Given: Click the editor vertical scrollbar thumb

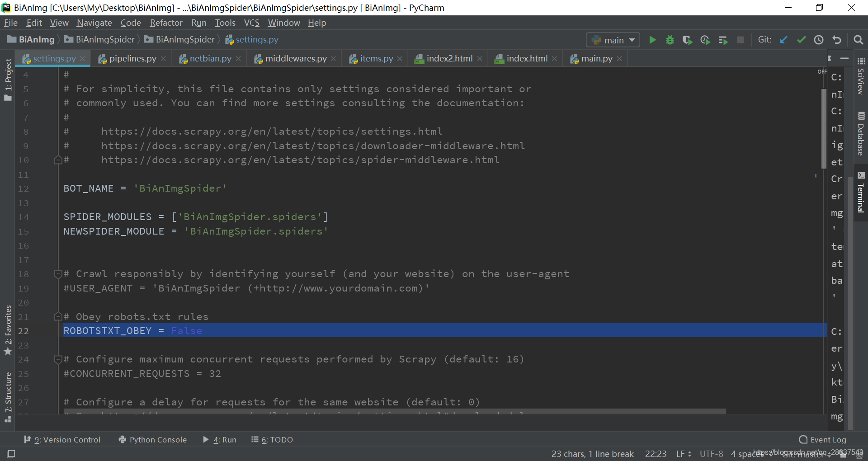Looking at the screenshot, I should [x=824, y=129].
